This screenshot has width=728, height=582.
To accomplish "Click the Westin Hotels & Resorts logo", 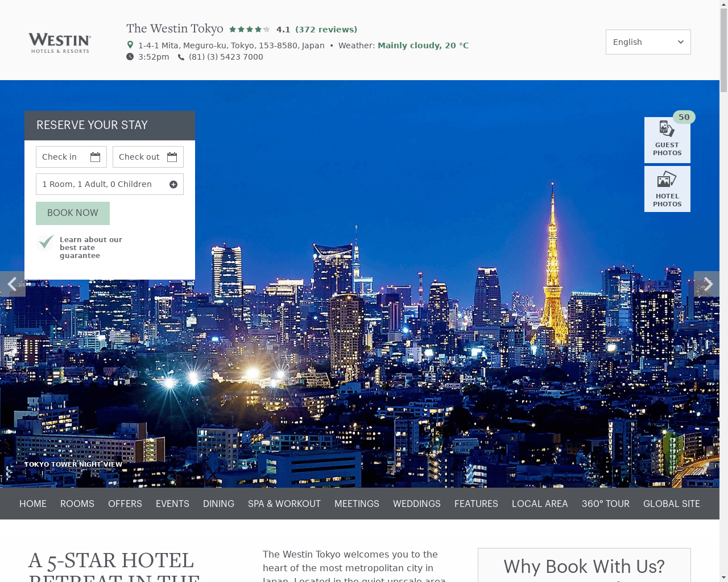I will pyautogui.click(x=60, y=43).
